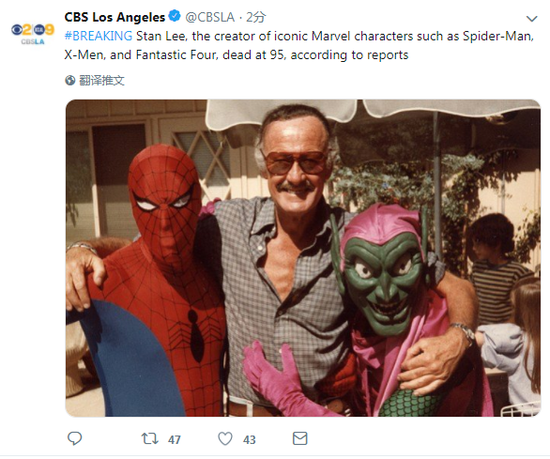Image resolution: width=550 pixels, height=459 pixels.
Task: Open the tweet options chevron menu
Action: (x=532, y=19)
